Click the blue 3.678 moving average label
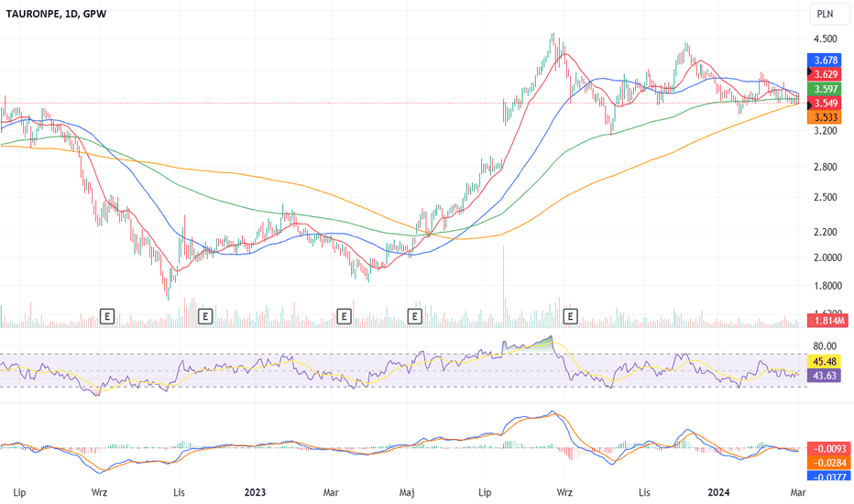The width and height of the screenshot is (854, 504). click(x=825, y=60)
